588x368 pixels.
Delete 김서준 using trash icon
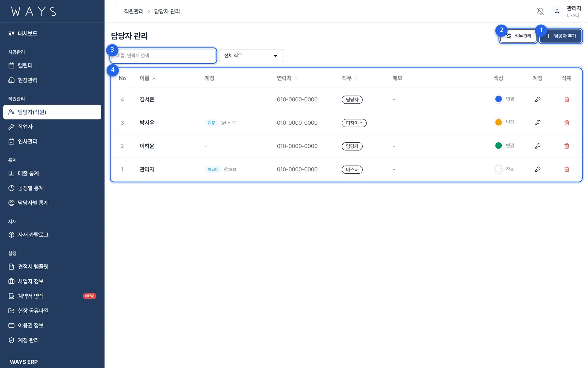point(567,99)
